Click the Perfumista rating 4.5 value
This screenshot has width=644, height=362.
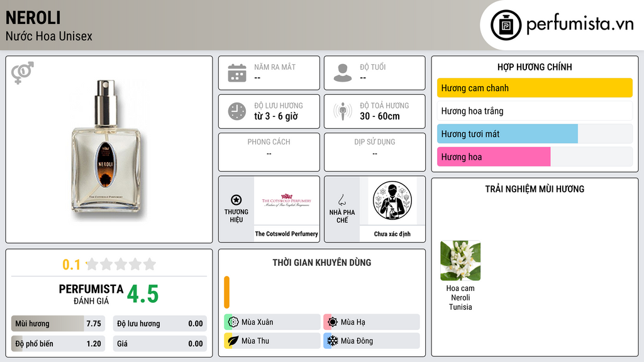143,294
